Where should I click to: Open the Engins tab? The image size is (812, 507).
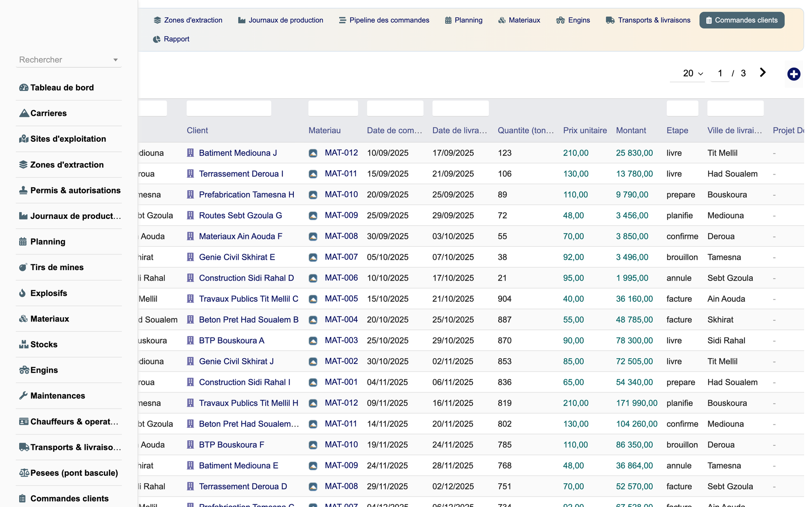pyautogui.click(x=573, y=20)
